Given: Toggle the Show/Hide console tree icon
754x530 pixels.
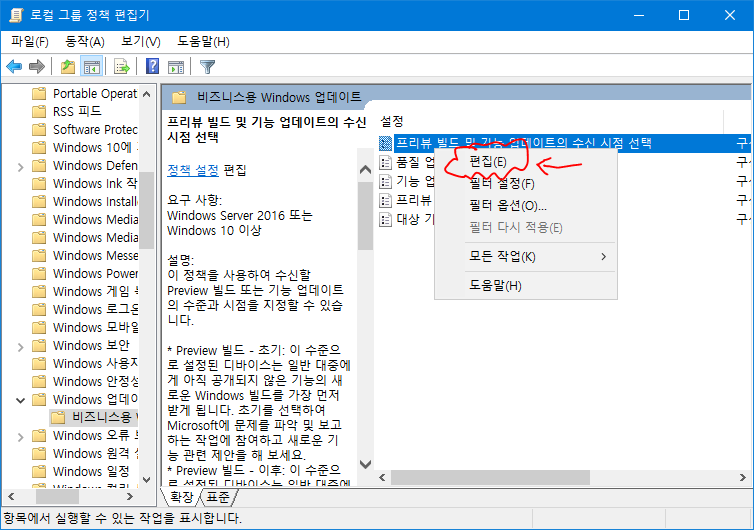Looking at the screenshot, I should [91, 66].
